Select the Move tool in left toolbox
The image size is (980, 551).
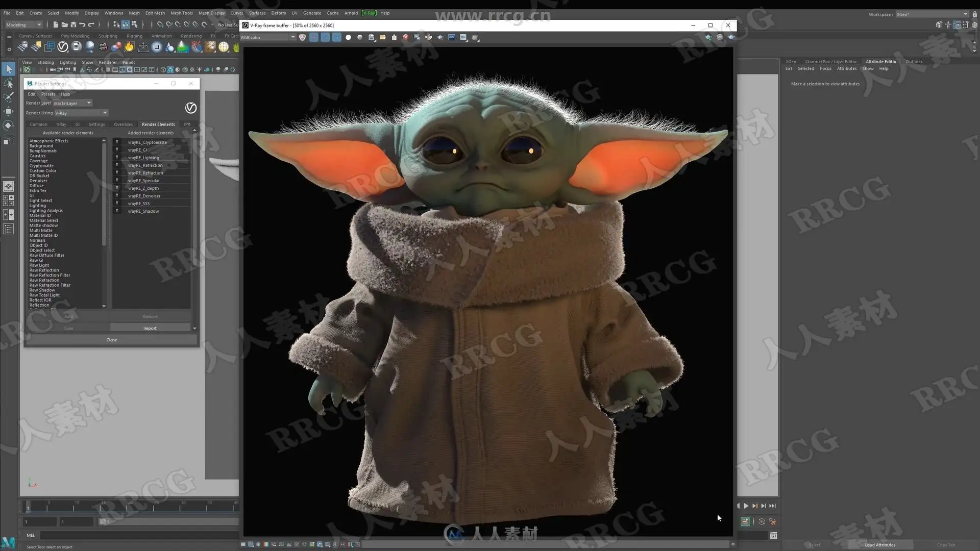(9, 111)
